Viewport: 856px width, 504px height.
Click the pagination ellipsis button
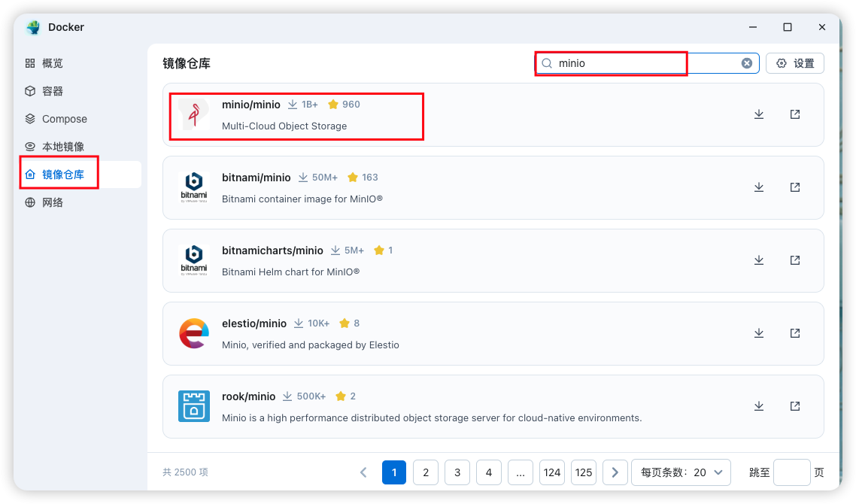[521, 472]
